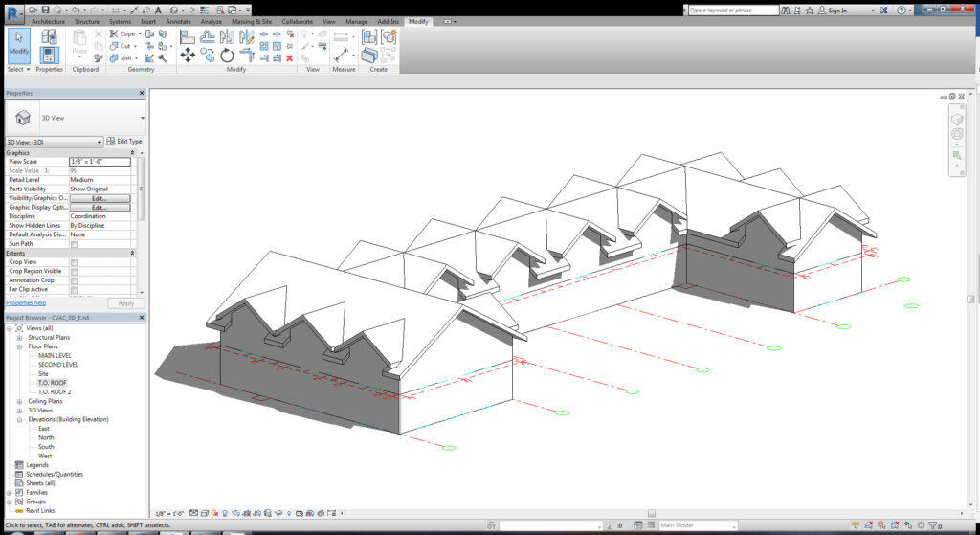The height and width of the screenshot is (535, 980).
Task: Switch to the Architecture ribbon tab
Action: click(48, 21)
